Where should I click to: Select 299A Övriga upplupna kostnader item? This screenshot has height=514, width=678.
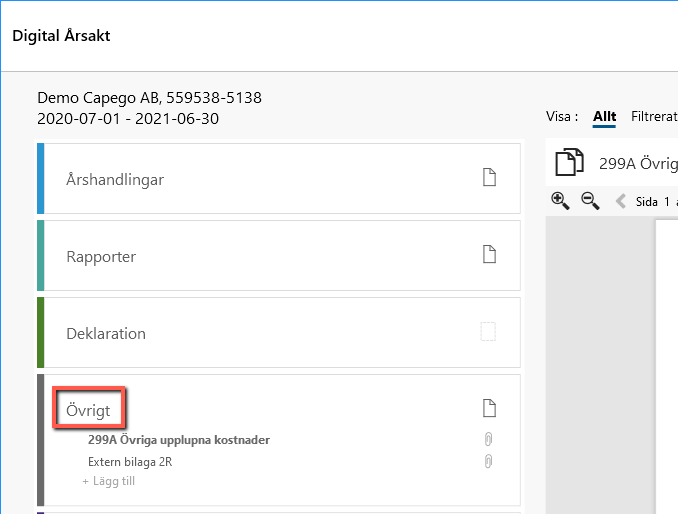click(x=179, y=440)
